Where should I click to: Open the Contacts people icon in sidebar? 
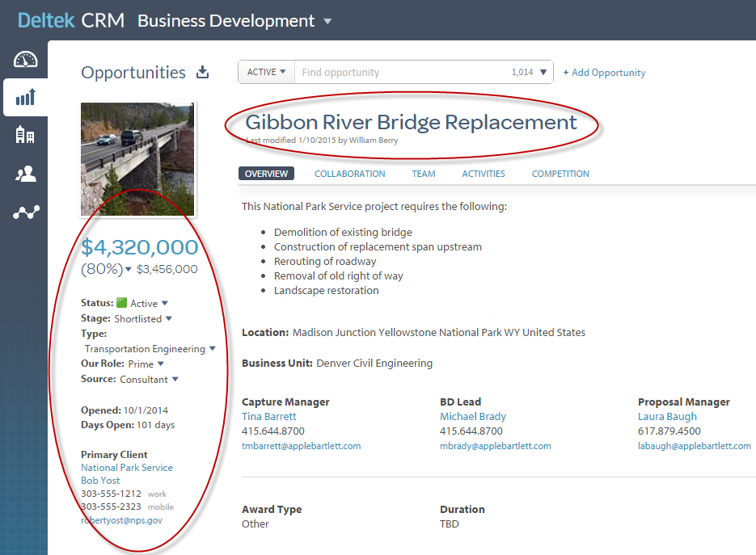tap(25, 174)
